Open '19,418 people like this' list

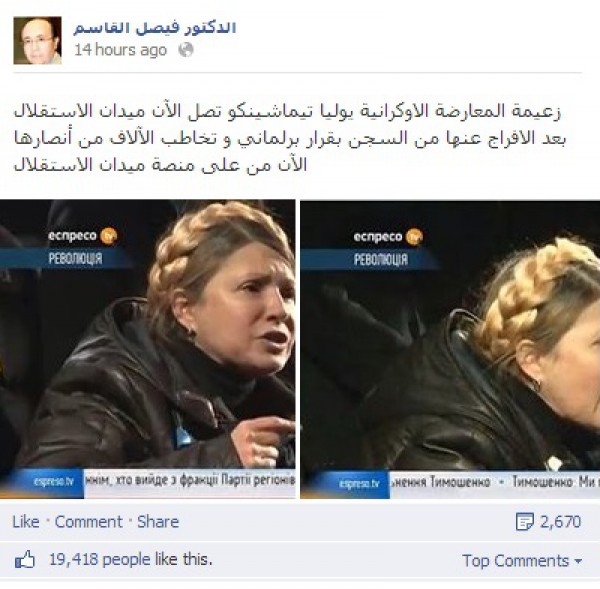tap(130, 560)
